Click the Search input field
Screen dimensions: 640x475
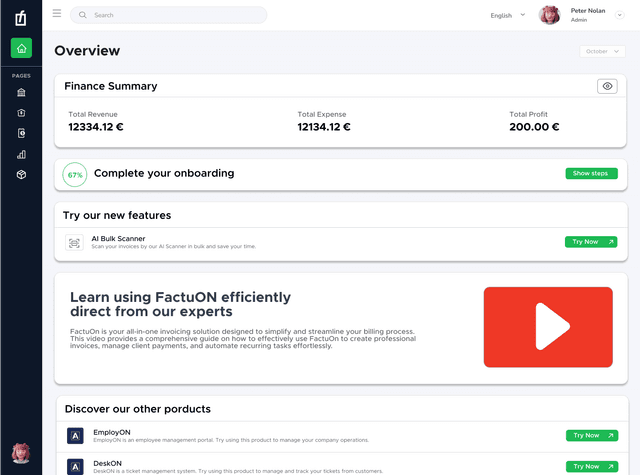pyautogui.click(x=169, y=15)
